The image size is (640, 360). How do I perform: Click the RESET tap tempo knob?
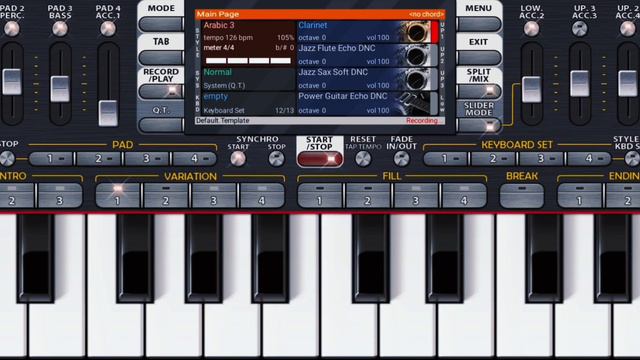[363, 158]
